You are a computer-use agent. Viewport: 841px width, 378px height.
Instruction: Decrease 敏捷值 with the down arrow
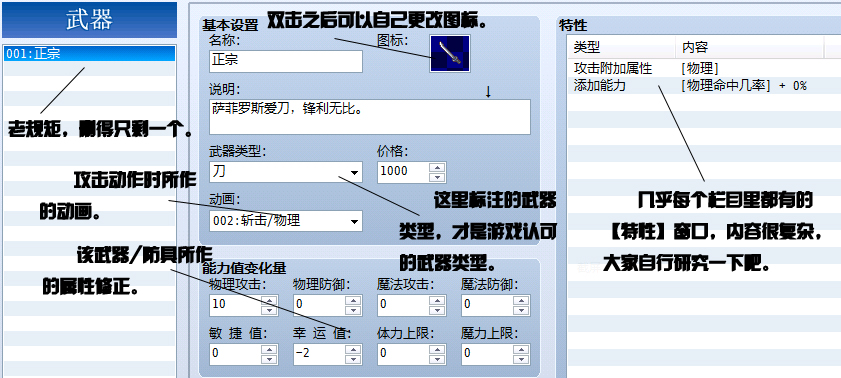[x=269, y=359]
